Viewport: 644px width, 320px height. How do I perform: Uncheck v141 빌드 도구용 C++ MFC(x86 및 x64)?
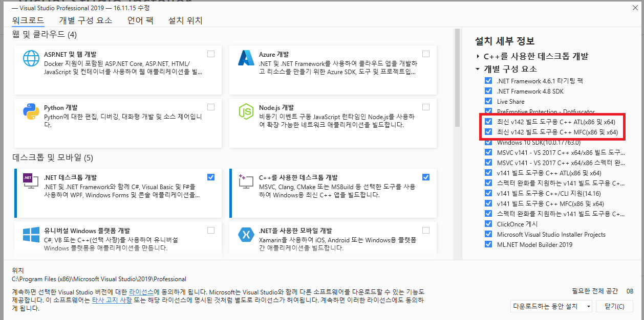tap(488, 203)
